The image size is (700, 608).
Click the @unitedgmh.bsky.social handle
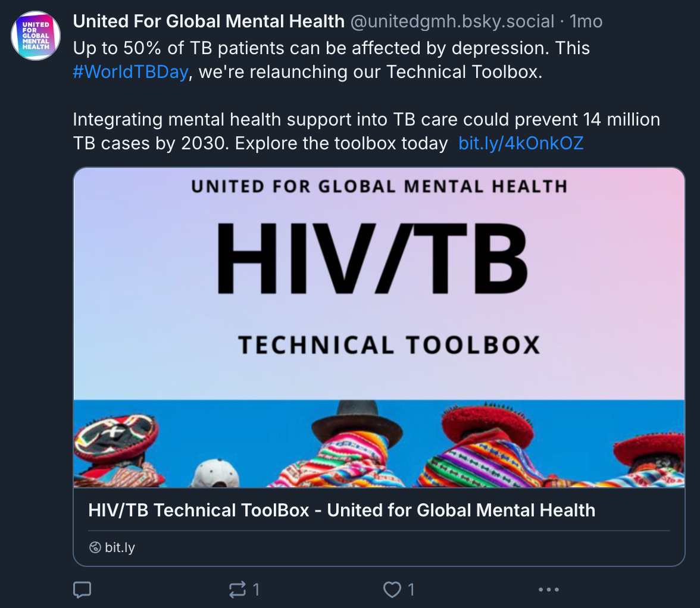[x=452, y=21]
